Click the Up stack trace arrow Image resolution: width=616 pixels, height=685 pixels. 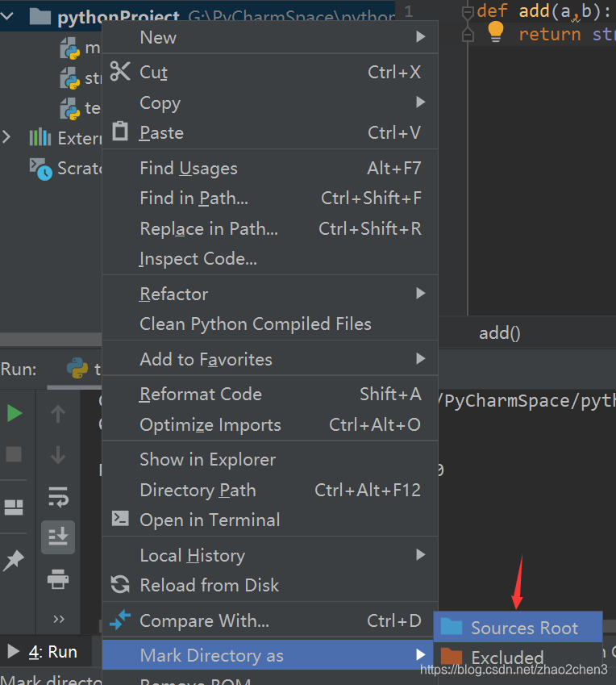(57, 414)
